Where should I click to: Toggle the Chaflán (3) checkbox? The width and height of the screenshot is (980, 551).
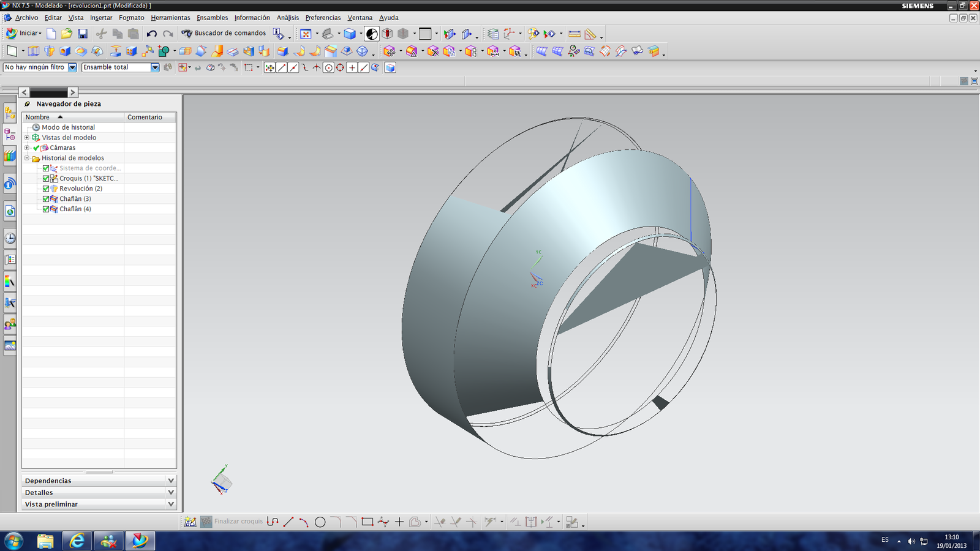(x=46, y=199)
